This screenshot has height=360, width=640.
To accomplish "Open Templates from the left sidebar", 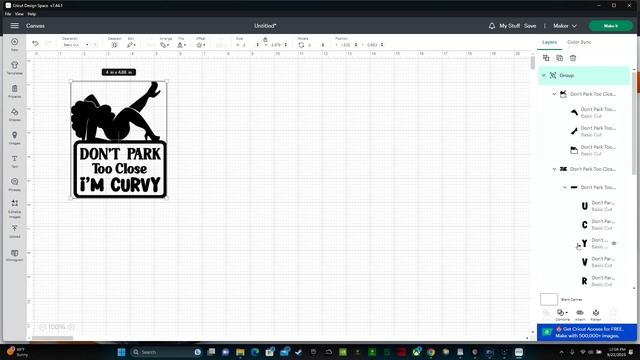I will pyautogui.click(x=14, y=67).
